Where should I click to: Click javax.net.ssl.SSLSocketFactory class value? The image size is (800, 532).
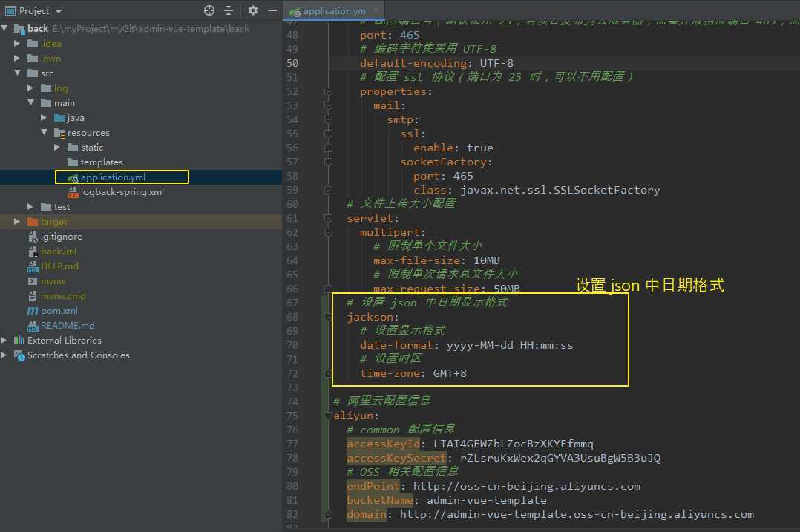pyautogui.click(x=560, y=190)
